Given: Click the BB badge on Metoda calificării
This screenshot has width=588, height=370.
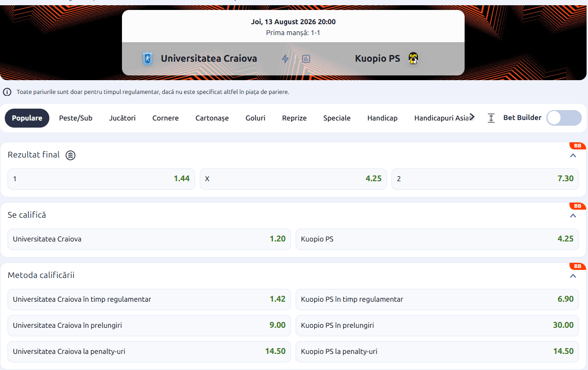Looking at the screenshot, I should (x=578, y=266).
